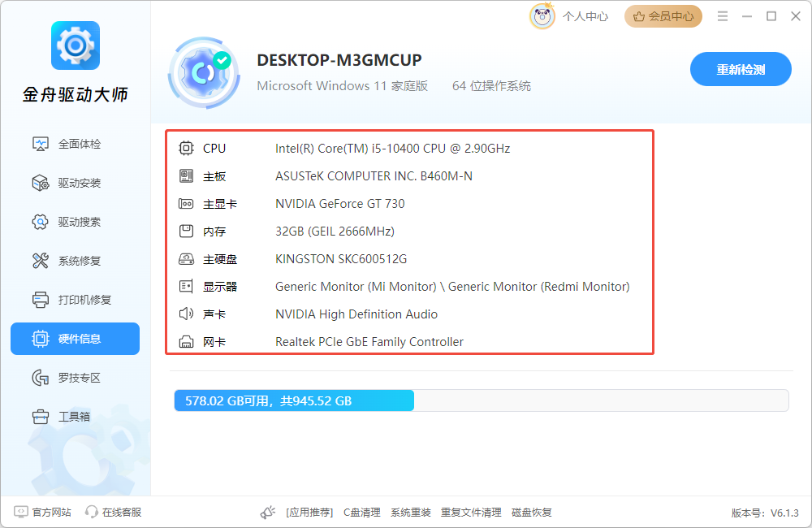Open the 罗技专区 section
This screenshot has width=812, height=528.
(x=75, y=378)
